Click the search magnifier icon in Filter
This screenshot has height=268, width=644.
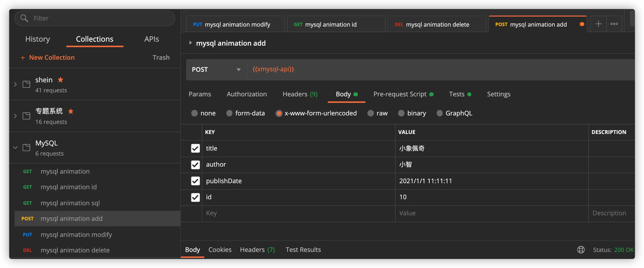point(24,18)
